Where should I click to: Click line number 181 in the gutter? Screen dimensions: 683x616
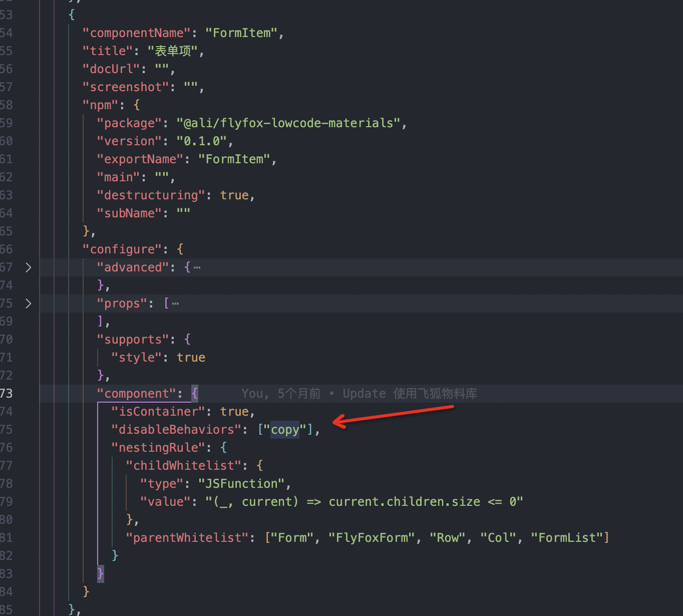tap(7, 537)
